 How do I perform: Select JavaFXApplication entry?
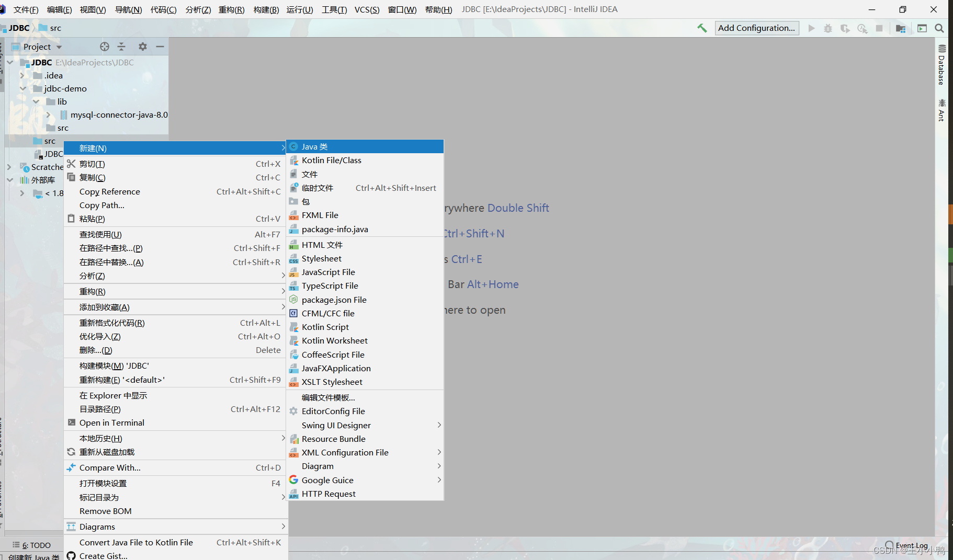click(x=365, y=369)
